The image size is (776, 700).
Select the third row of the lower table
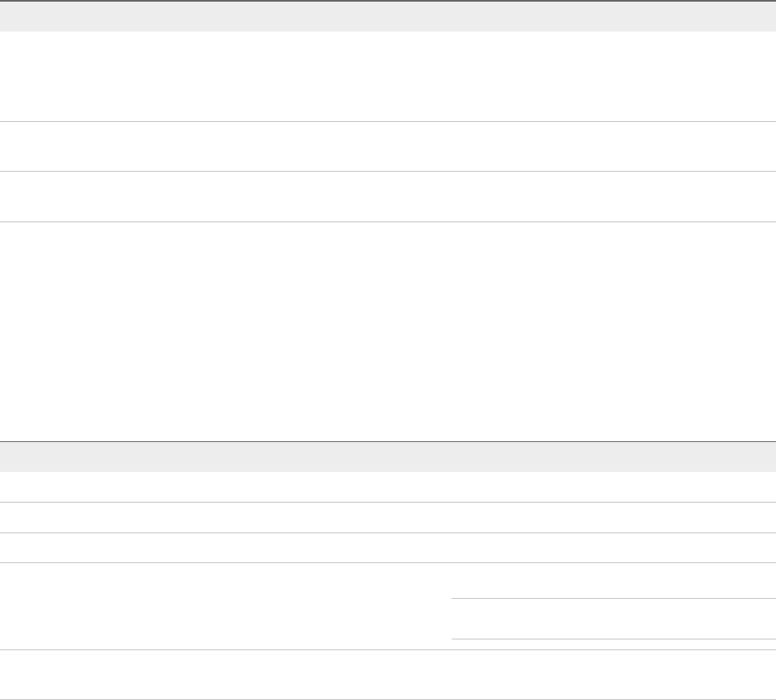click(388, 548)
